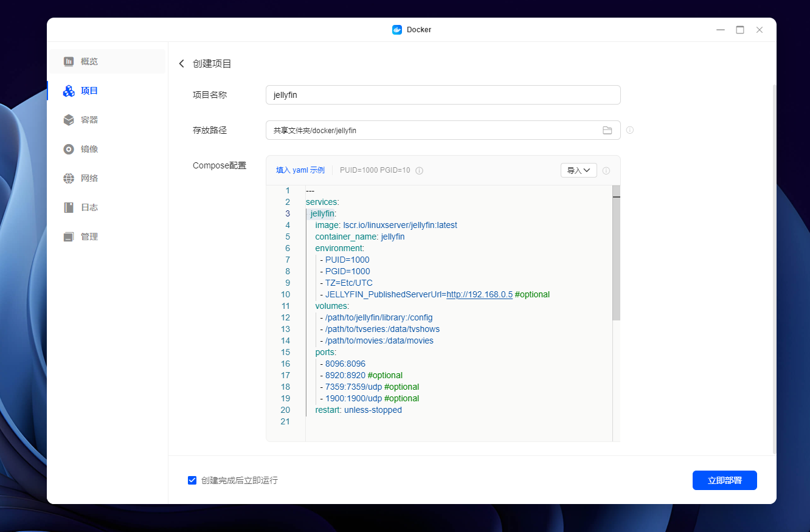Click the '- 7359:7359/udp' line

(x=369, y=387)
